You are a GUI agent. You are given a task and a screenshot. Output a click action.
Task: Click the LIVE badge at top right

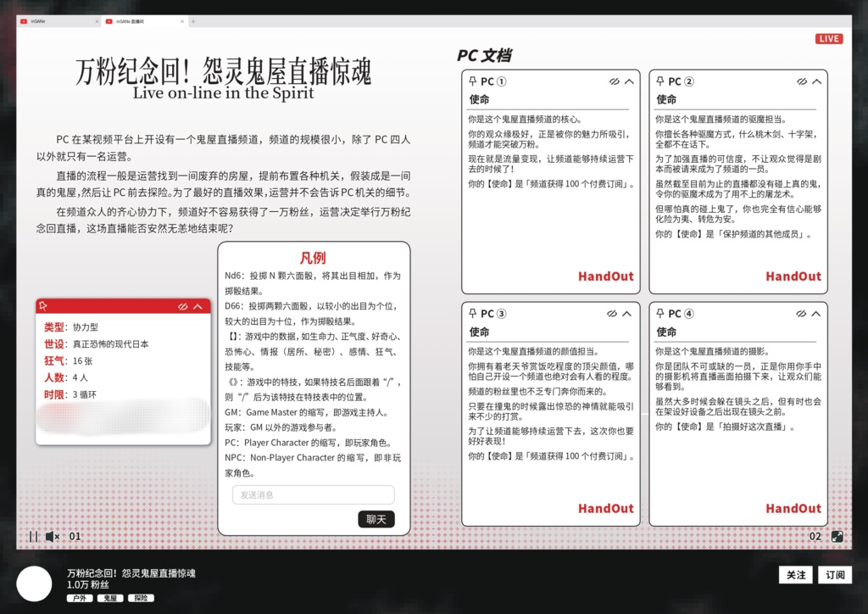[x=828, y=38]
